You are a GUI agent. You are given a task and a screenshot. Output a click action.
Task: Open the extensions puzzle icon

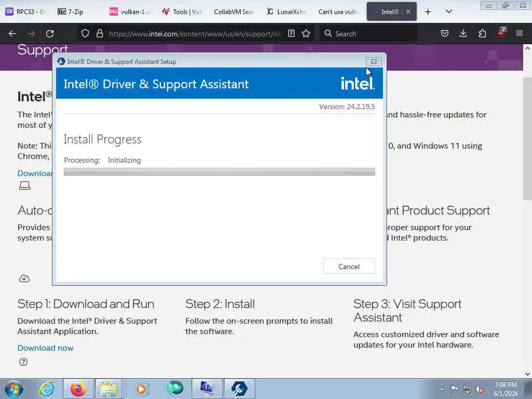tap(482, 33)
